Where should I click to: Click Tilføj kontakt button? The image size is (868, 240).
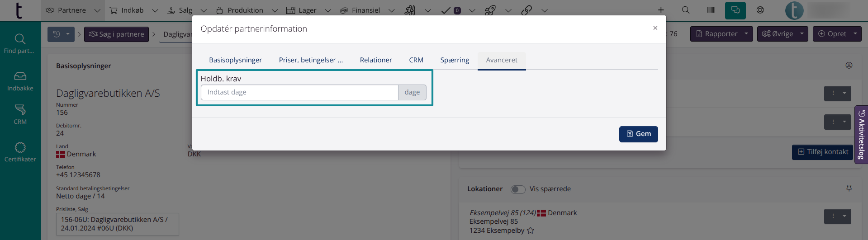tap(822, 152)
